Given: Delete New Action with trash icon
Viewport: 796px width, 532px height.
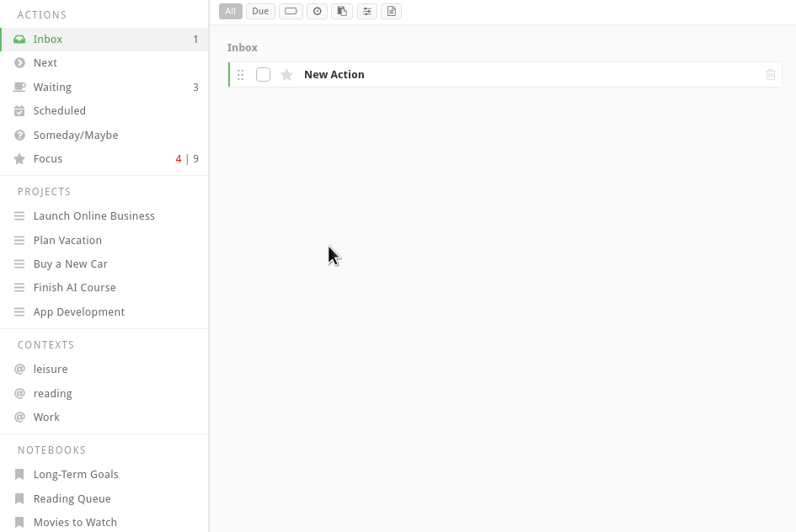Looking at the screenshot, I should [770, 75].
